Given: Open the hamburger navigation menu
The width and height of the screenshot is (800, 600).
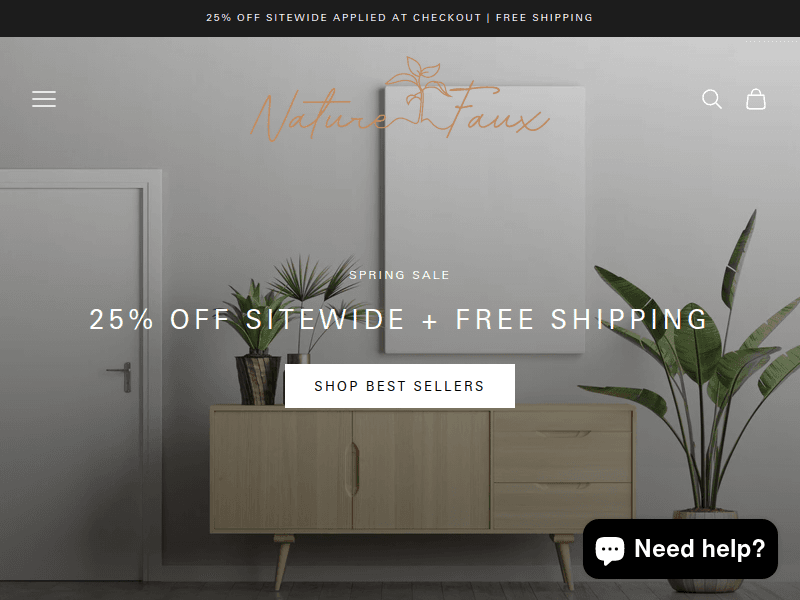Looking at the screenshot, I should 44,99.
